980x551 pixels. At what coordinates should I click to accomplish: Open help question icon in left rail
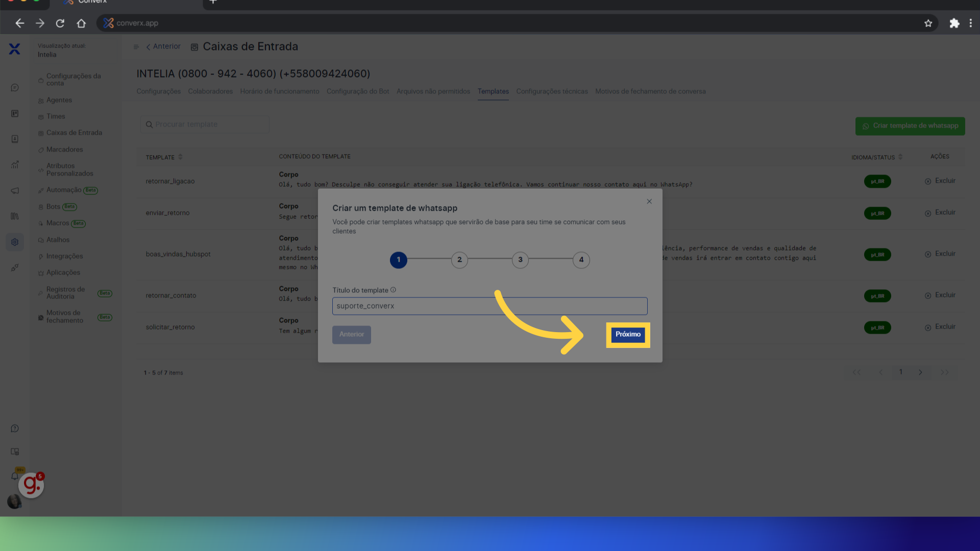[x=15, y=429]
